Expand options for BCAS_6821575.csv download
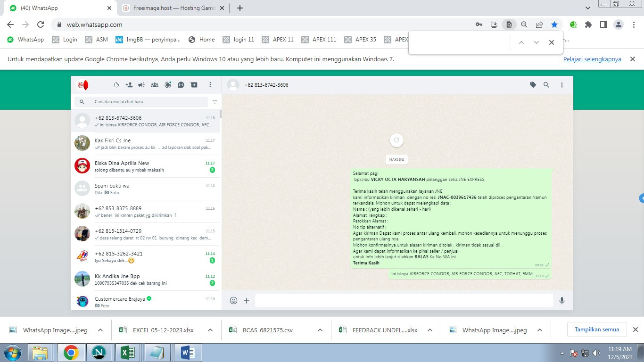Screen dimensions: 644x362 point(320,330)
